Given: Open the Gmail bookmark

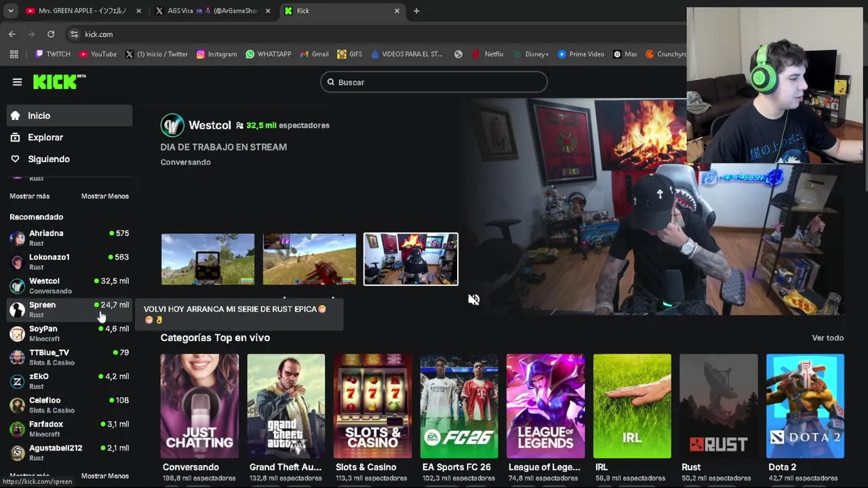Looking at the screenshot, I should pos(315,54).
